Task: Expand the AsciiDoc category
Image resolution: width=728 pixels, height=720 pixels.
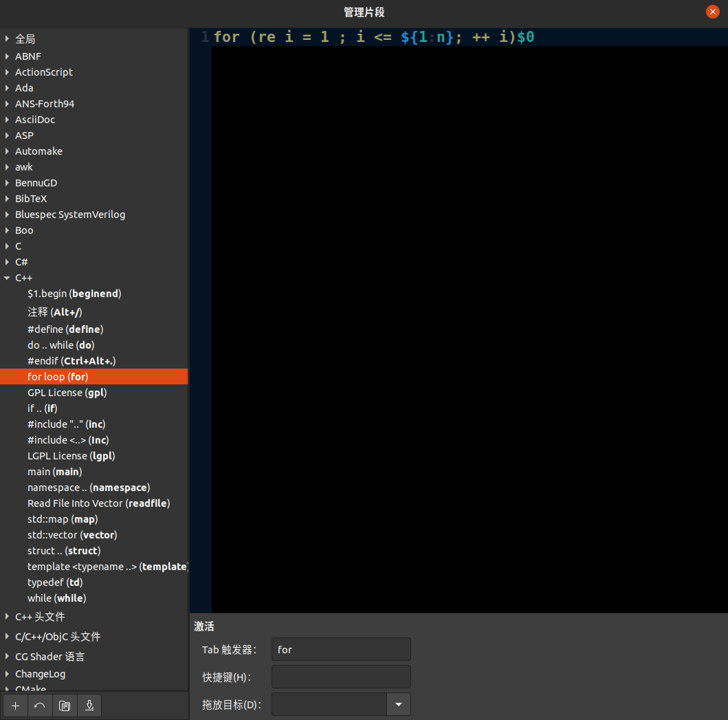Action: click(x=7, y=120)
